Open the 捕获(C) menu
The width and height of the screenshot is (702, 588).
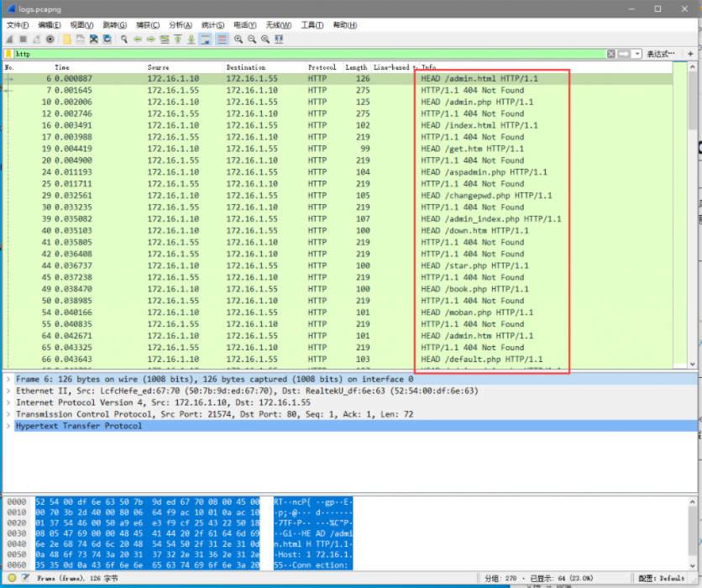(148, 25)
